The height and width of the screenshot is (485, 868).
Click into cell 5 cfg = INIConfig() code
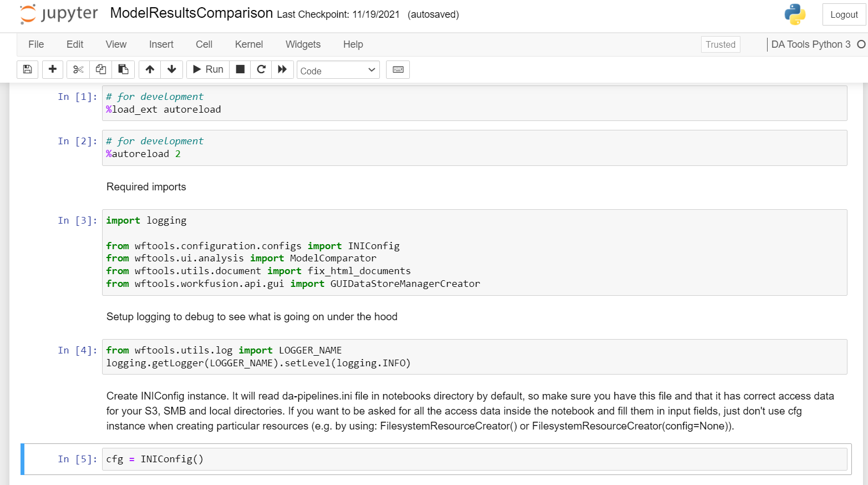point(474,459)
